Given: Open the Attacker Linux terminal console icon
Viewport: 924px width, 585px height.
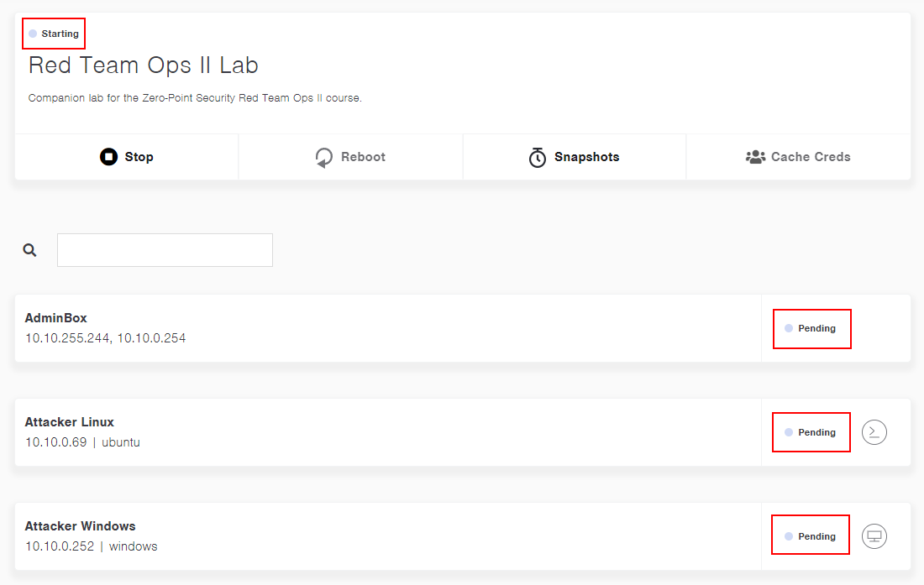Looking at the screenshot, I should coord(874,432).
